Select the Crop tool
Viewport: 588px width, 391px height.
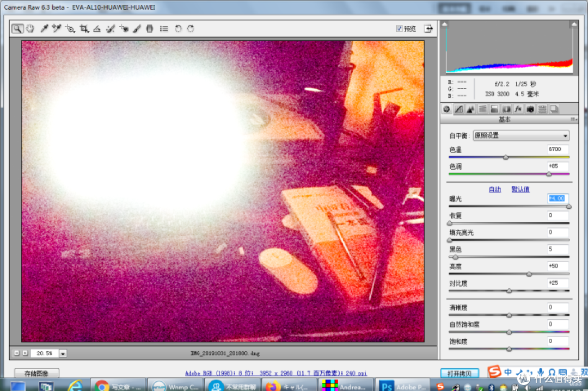click(x=84, y=28)
